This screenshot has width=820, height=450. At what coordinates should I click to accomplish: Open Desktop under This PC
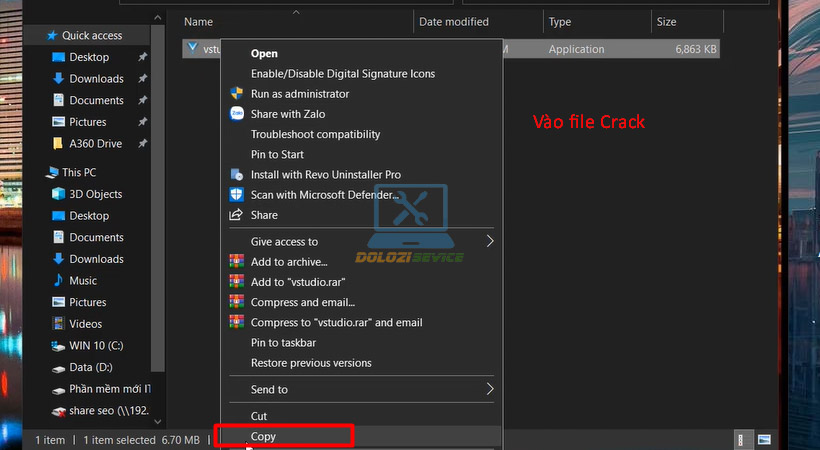89,216
